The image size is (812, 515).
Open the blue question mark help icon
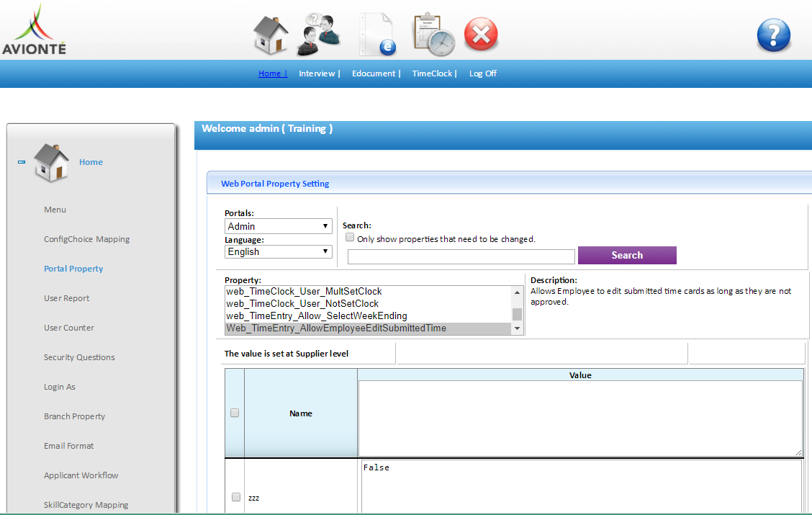pos(774,35)
